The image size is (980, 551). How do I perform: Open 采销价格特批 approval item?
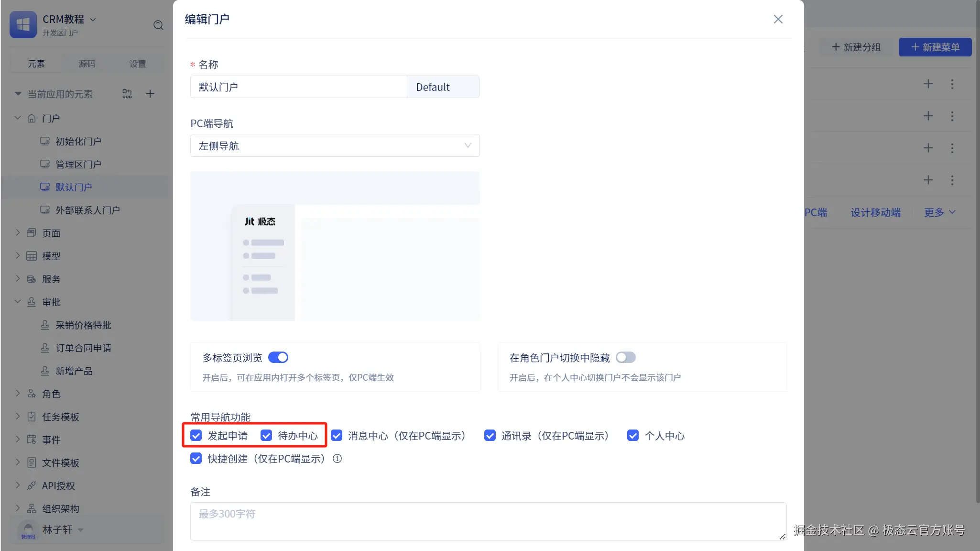[83, 325]
